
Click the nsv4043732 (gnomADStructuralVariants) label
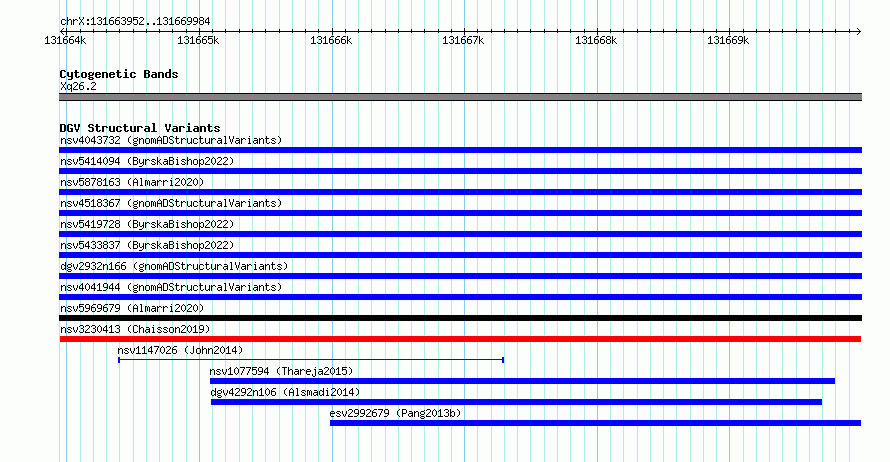171,140
